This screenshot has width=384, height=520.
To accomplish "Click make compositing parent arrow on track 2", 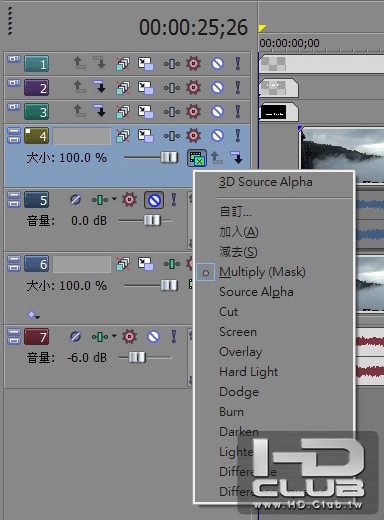I will click(x=79, y=87).
